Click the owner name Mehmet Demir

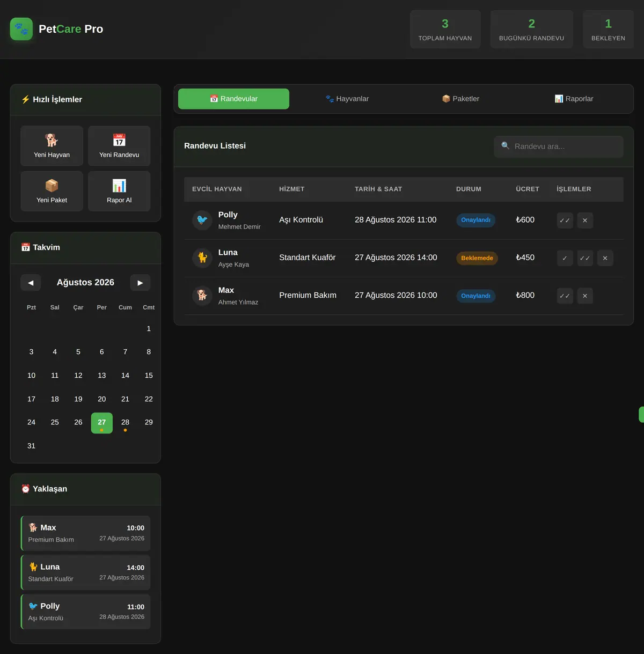(239, 227)
